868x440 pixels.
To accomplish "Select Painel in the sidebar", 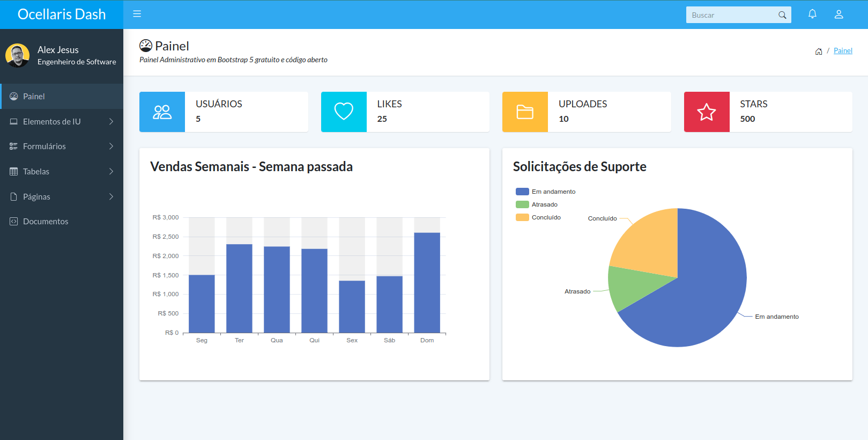I will tap(34, 97).
